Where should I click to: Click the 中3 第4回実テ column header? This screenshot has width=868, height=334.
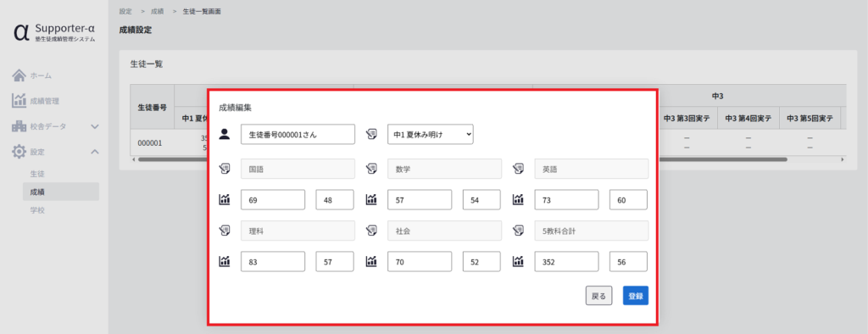tap(748, 118)
